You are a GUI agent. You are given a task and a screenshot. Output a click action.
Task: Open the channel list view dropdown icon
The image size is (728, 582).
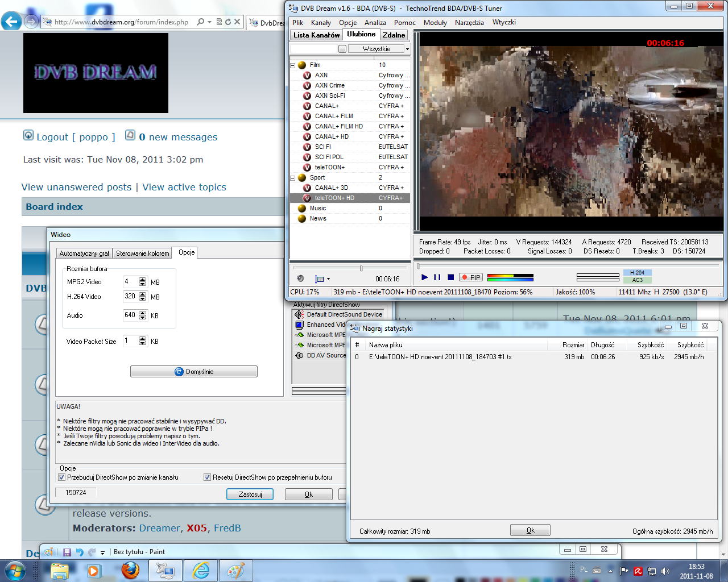322,279
